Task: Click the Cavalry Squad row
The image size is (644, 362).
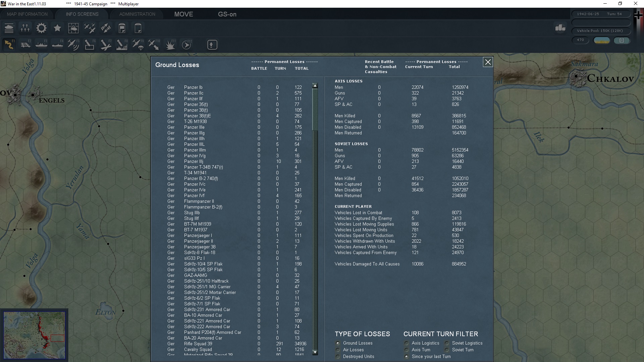Action: [237, 349]
